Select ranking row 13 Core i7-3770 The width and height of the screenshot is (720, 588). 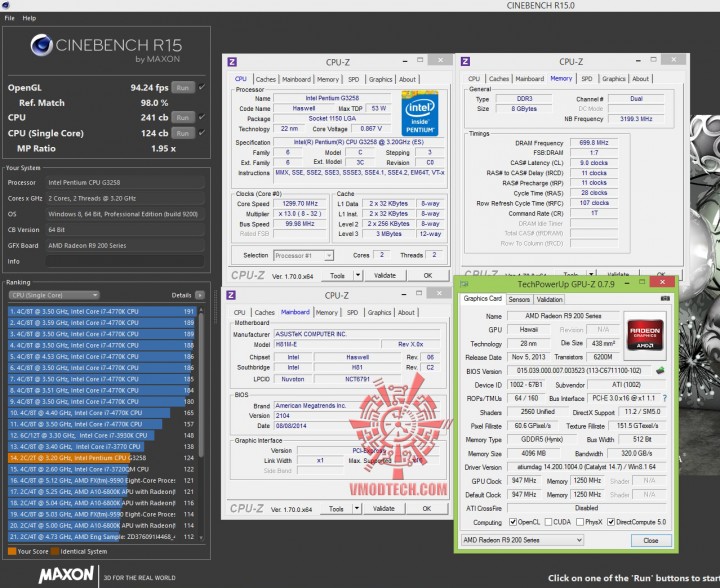tap(102, 446)
